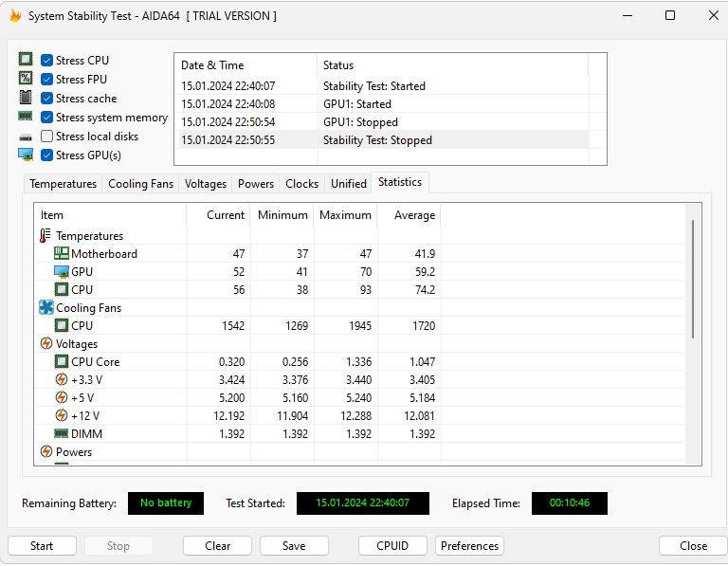This screenshot has width=728, height=566.
Task: Click the Item column header
Action: coord(111,215)
